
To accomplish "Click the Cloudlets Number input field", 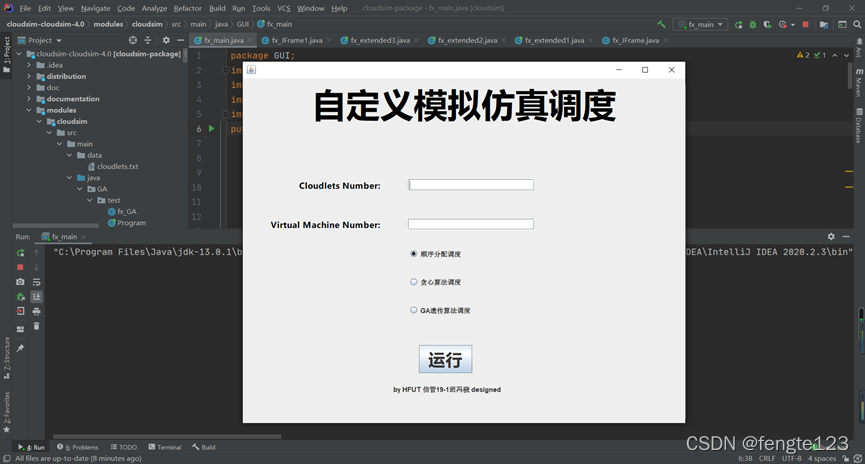I will pos(471,185).
